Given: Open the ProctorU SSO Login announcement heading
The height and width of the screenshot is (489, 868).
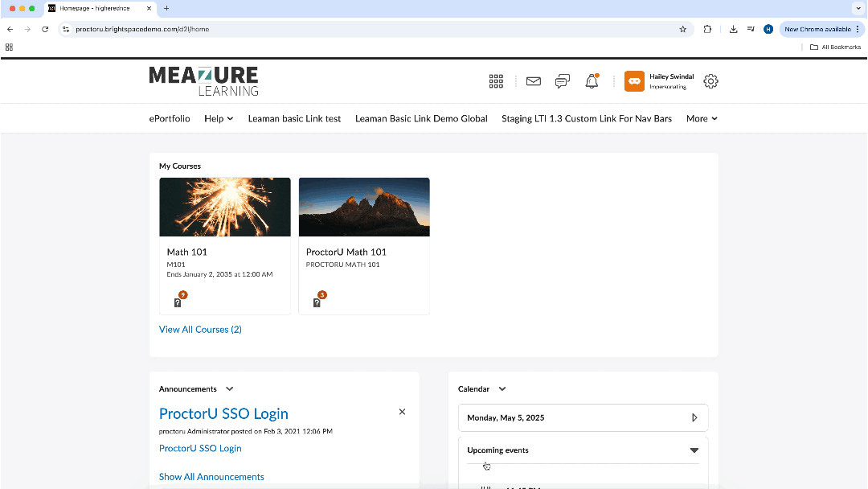Looking at the screenshot, I should (x=223, y=413).
